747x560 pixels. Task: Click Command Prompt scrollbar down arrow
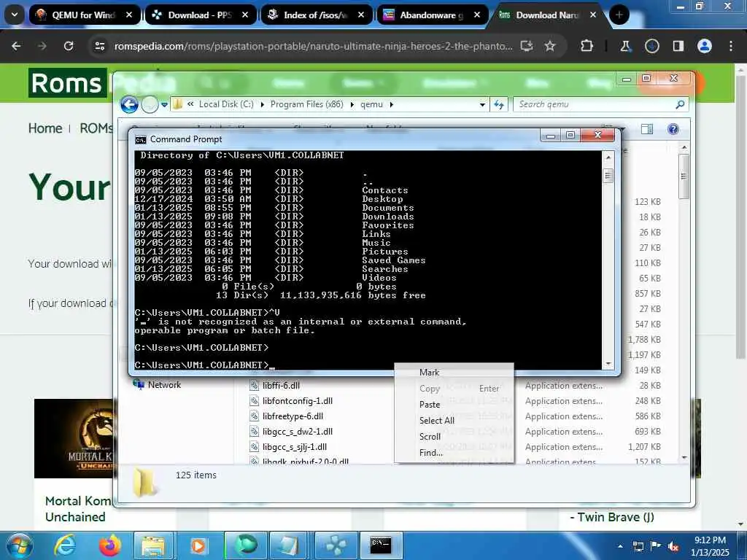click(608, 364)
